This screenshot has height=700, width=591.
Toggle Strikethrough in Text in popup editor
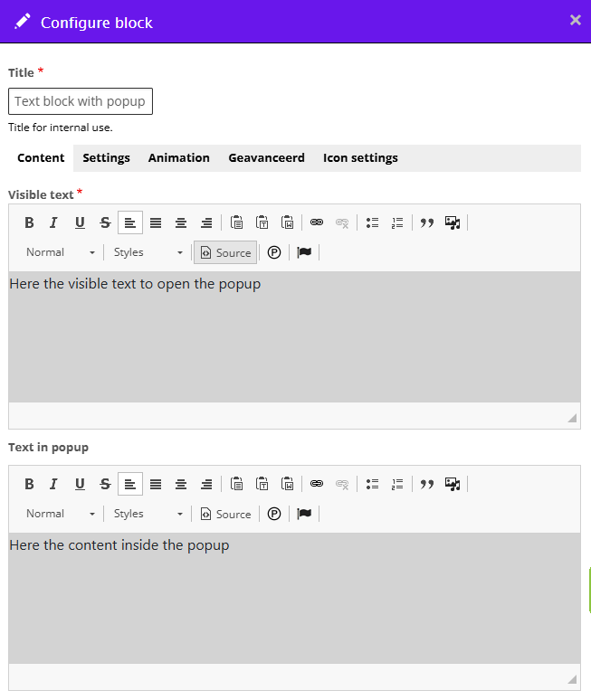coord(105,484)
